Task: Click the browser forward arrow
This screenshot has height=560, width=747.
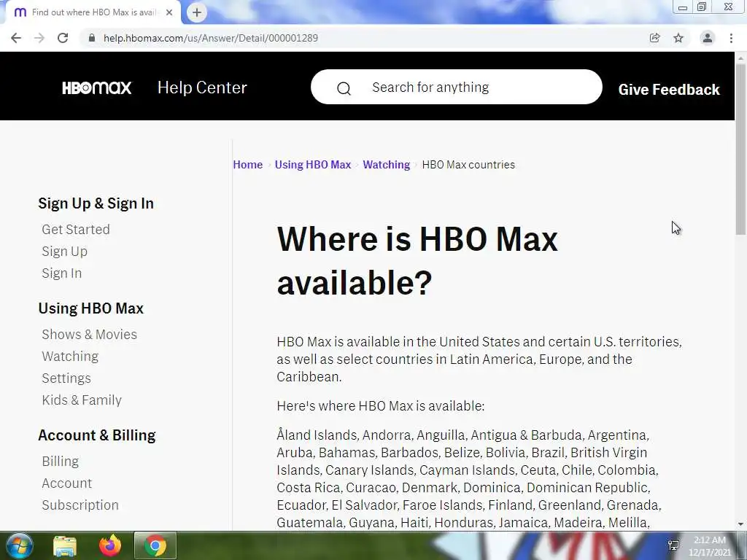Action: coord(39,38)
